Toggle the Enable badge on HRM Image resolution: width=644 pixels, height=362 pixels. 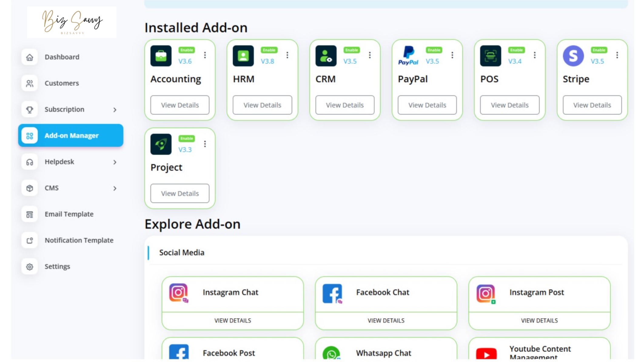click(x=269, y=50)
